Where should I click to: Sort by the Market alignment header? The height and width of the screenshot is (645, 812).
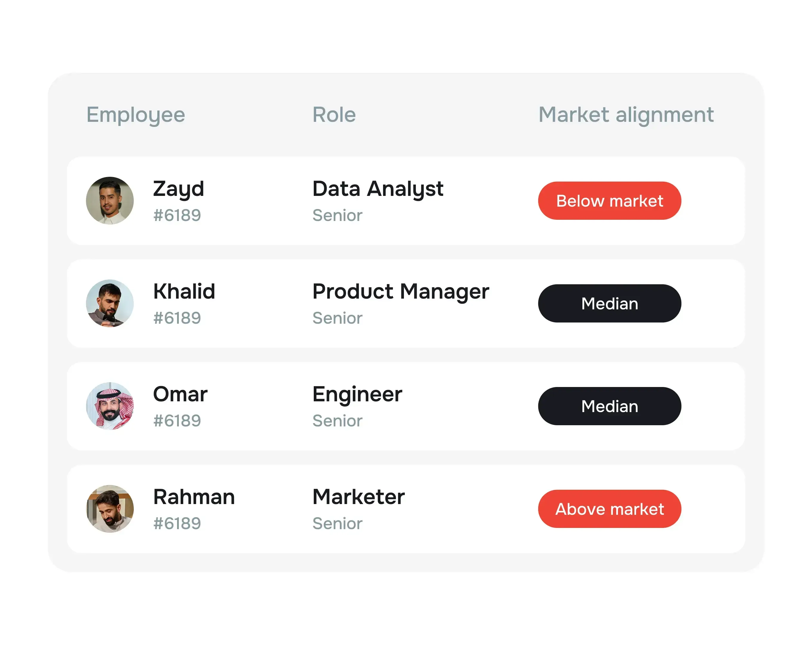pos(626,115)
